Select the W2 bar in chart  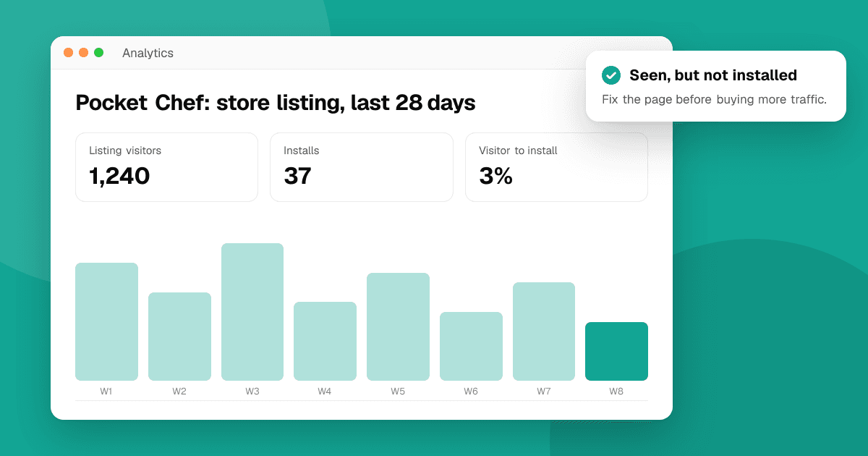(x=179, y=337)
